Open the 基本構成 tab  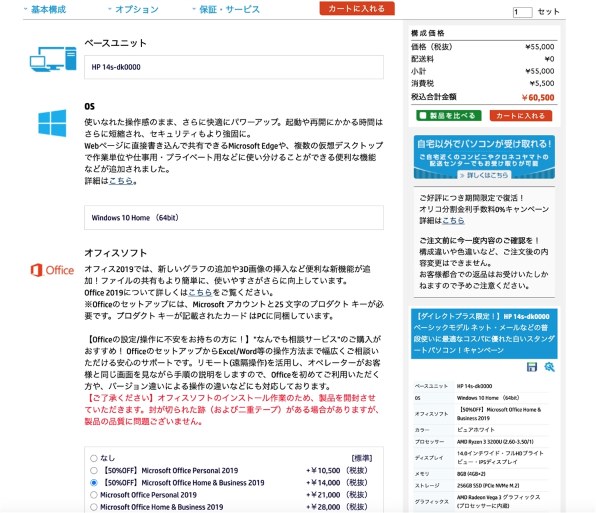[48, 9]
